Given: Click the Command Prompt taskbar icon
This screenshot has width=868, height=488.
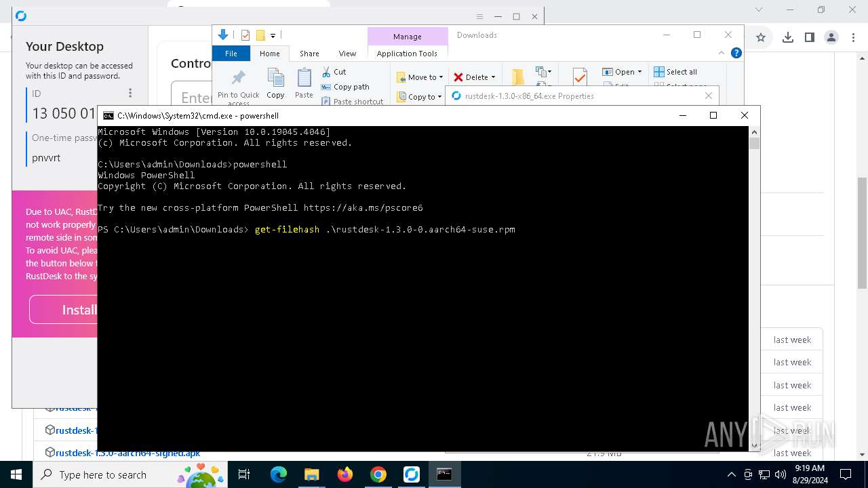Looking at the screenshot, I should point(444,474).
